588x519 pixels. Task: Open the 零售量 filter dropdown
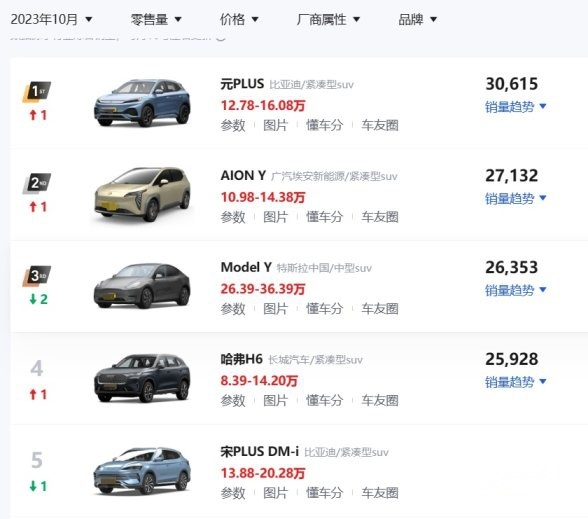tap(156, 19)
